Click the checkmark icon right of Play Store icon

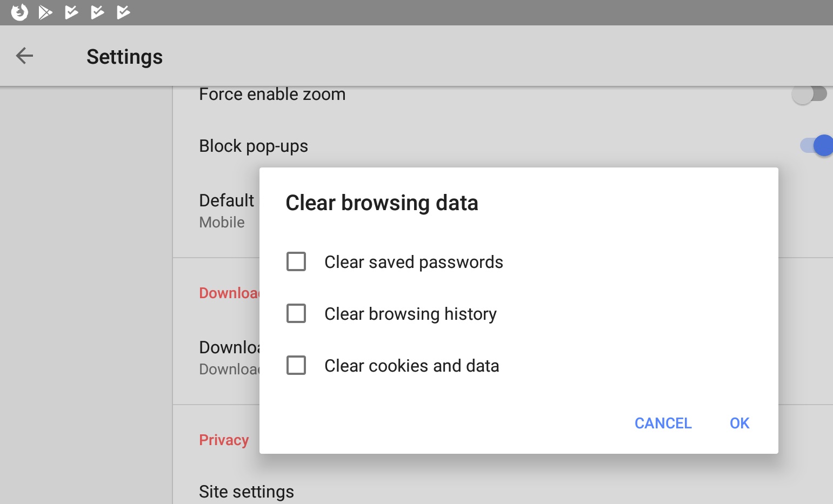click(71, 12)
